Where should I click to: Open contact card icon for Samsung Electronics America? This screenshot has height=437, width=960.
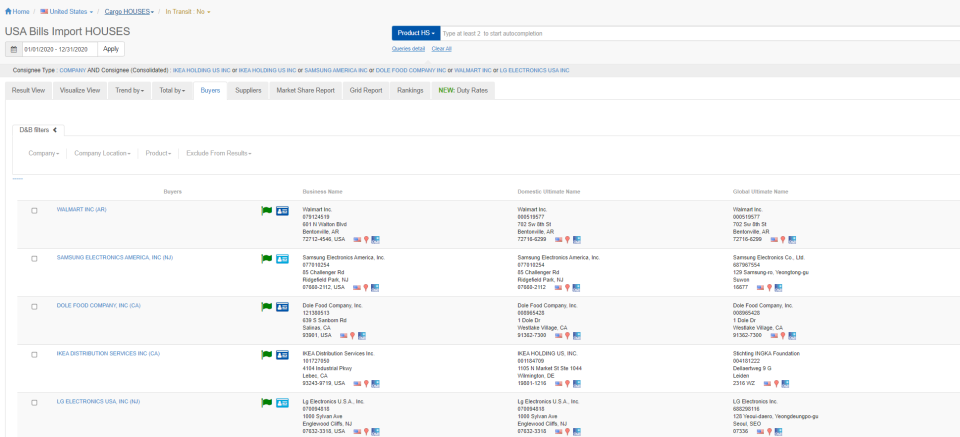pyautogui.click(x=282, y=258)
